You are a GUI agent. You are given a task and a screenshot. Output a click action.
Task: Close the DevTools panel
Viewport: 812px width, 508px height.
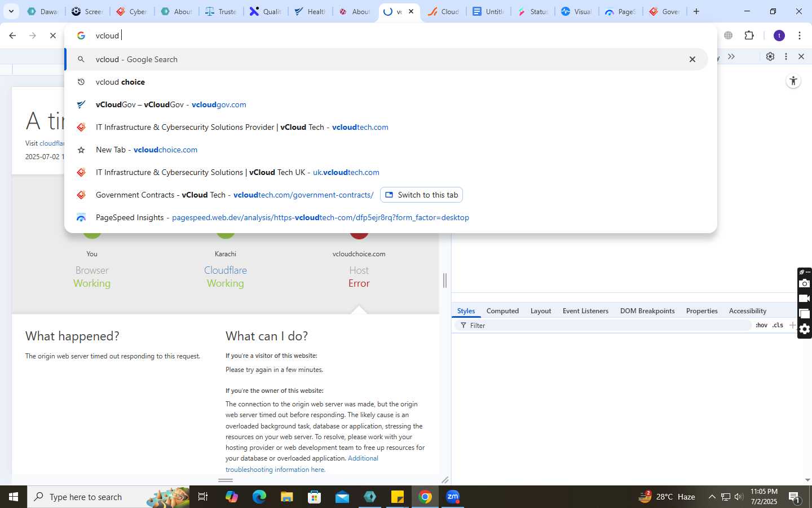(801, 56)
